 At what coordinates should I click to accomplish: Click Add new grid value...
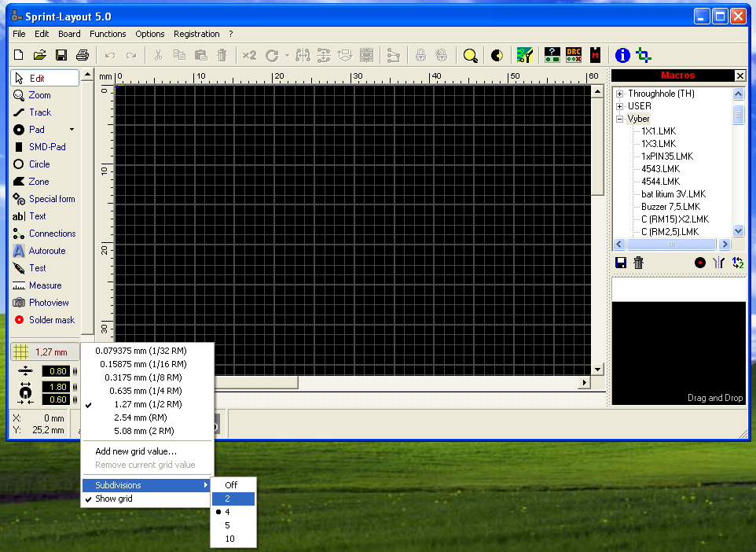point(147,451)
